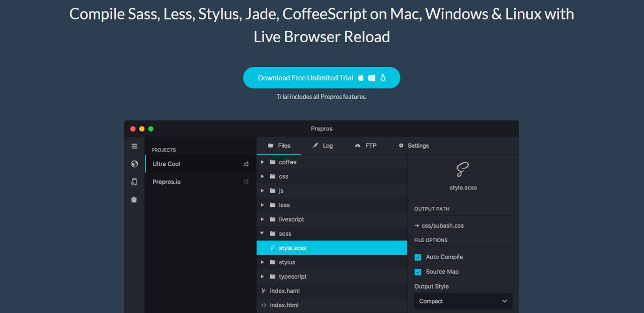Expand the livescript folder arrow
The width and height of the screenshot is (644, 313).
coord(262,220)
